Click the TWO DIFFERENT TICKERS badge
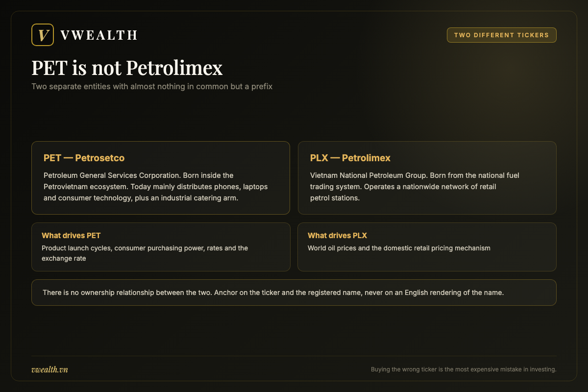Screen dimensions: 588x392 click(x=501, y=35)
